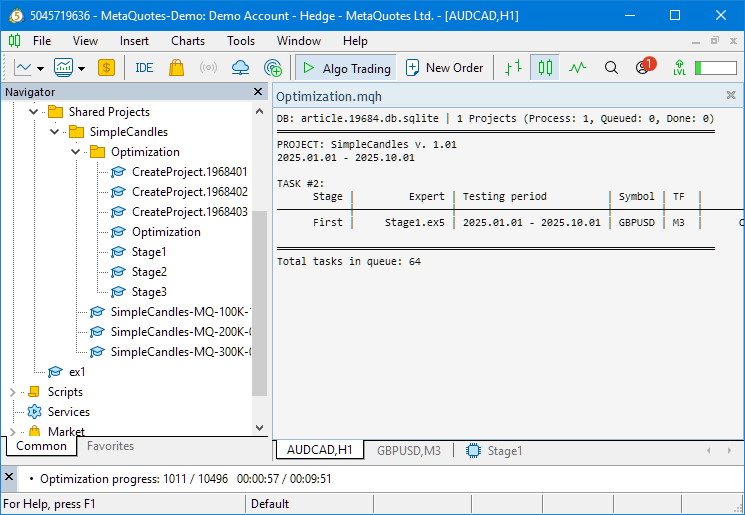Image resolution: width=745 pixels, height=515 pixels.
Task: Expand the Market tree node
Action: pyautogui.click(x=12, y=432)
